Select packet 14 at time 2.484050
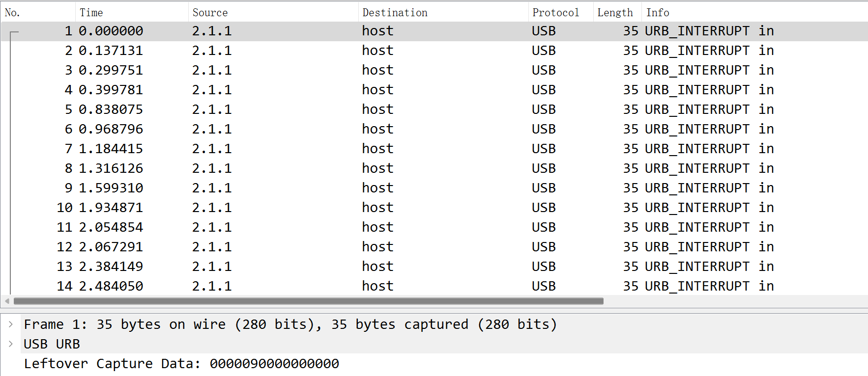The width and height of the screenshot is (868, 376). click(434, 286)
